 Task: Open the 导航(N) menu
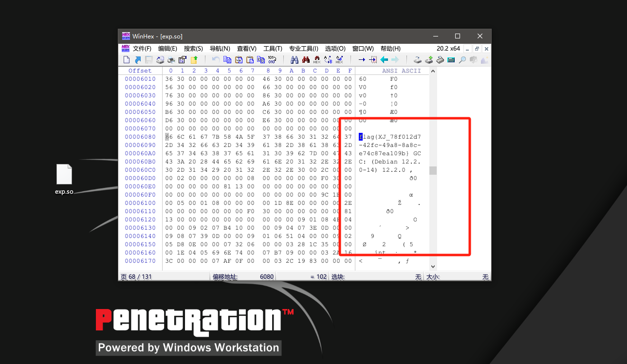tap(220, 49)
